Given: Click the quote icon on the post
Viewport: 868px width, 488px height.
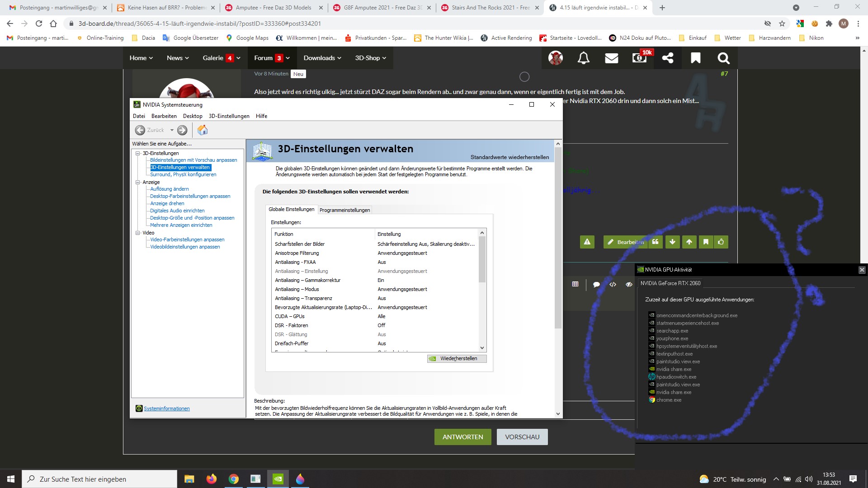Looking at the screenshot, I should (656, 242).
